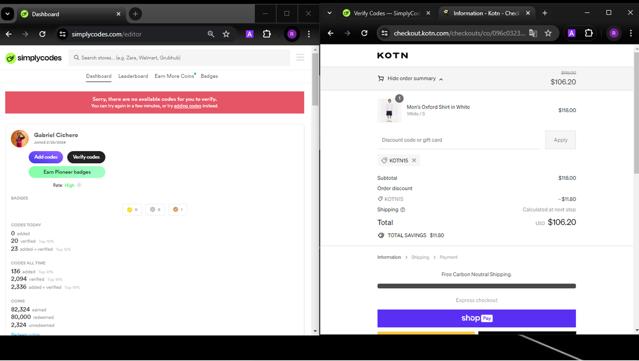Click the rate info icon beside High

click(x=79, y=185)
